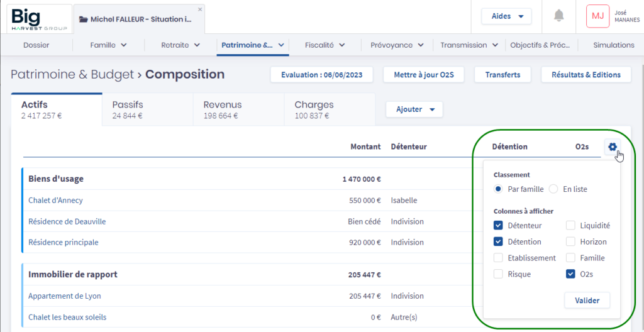Click the MJ user avatar
This screenshot has height=332, width=644.
597,16
